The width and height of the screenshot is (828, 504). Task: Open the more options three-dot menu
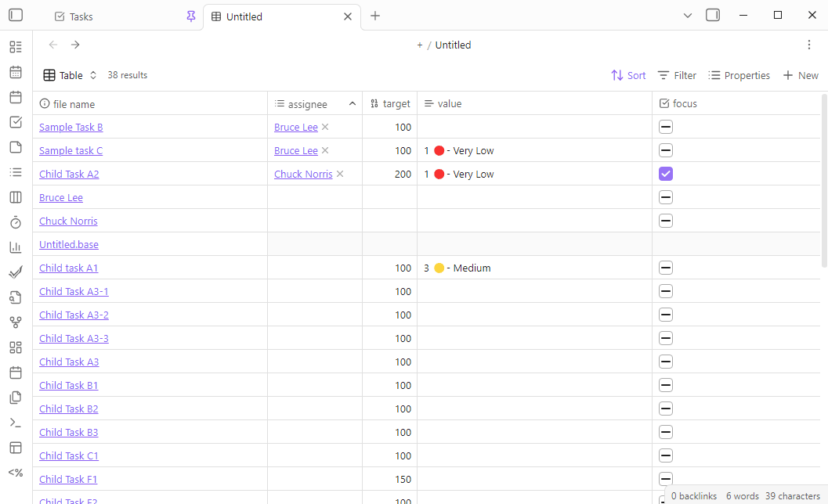(809, 45)
